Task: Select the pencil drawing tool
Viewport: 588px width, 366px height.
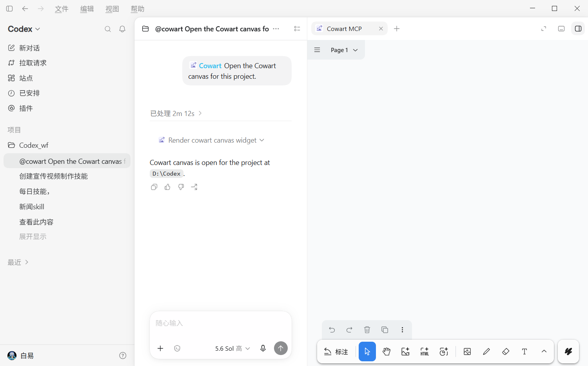Action: click(486, 352)
